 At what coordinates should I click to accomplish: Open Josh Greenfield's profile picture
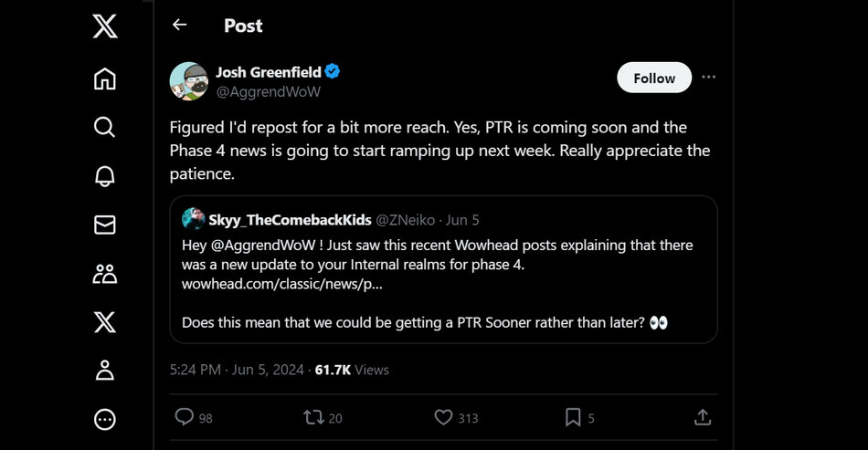tap(189, 81)
